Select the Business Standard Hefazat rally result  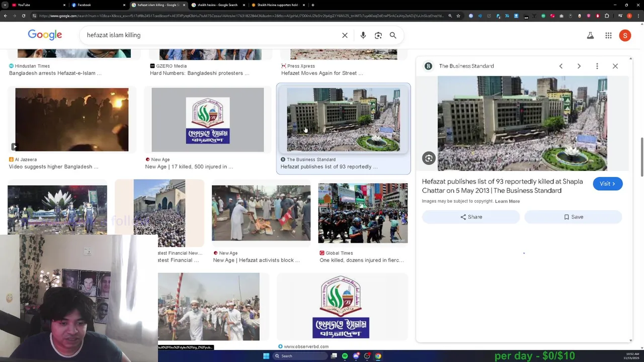tap(344, 120)
